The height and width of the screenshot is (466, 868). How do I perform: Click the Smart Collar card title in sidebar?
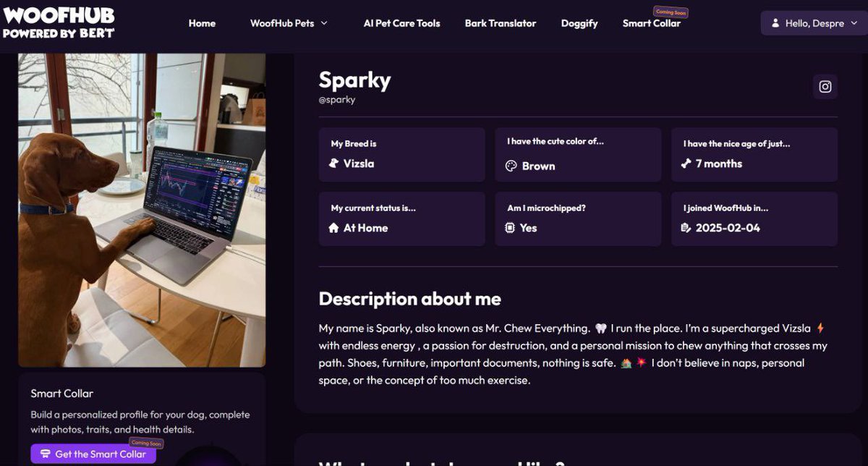62,394
